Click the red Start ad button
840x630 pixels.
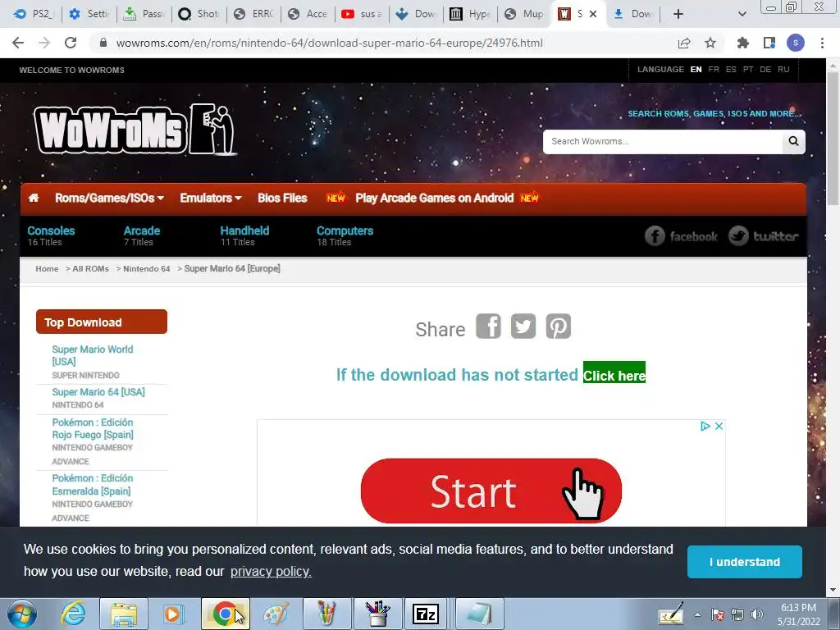tap(491, 491)
